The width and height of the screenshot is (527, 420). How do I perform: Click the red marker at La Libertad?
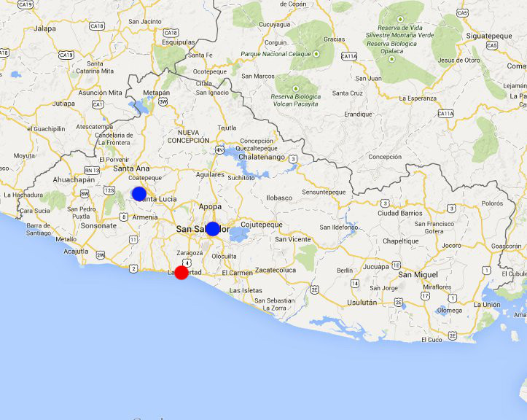[181, 272]
